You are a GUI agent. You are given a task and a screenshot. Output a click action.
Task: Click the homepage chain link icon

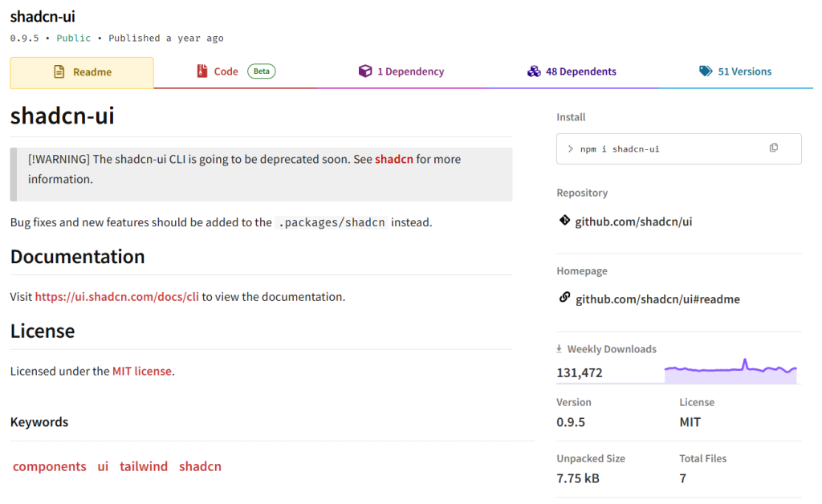click(564, 298)
